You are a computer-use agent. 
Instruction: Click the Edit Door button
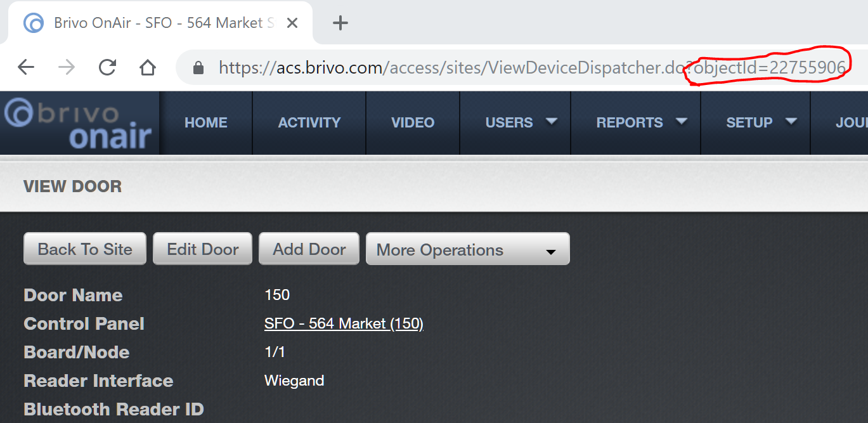(x=203, y=249)
